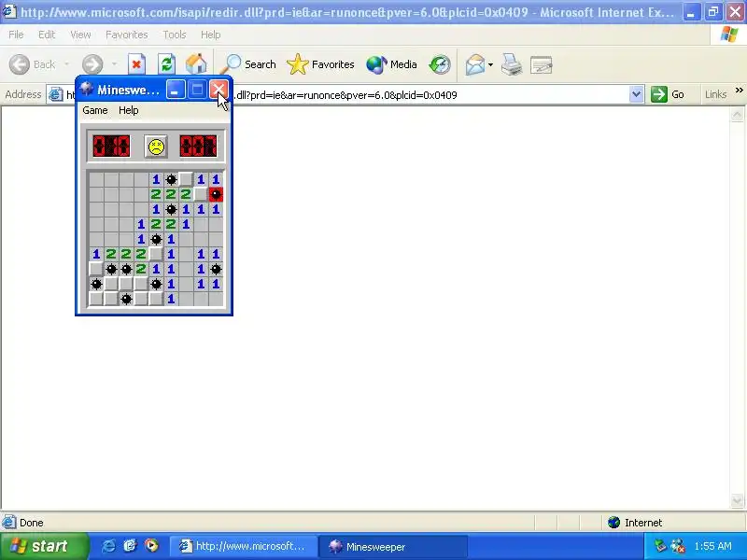Launch Windows Media Player from Quick Launch
The image size is (747, 560).
[x=151, y=546]
